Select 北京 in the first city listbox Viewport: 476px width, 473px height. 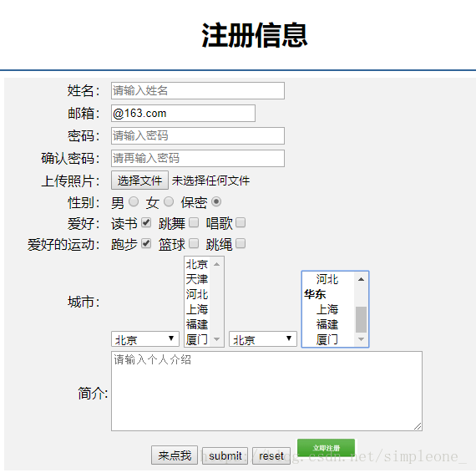tap(197, 264)
